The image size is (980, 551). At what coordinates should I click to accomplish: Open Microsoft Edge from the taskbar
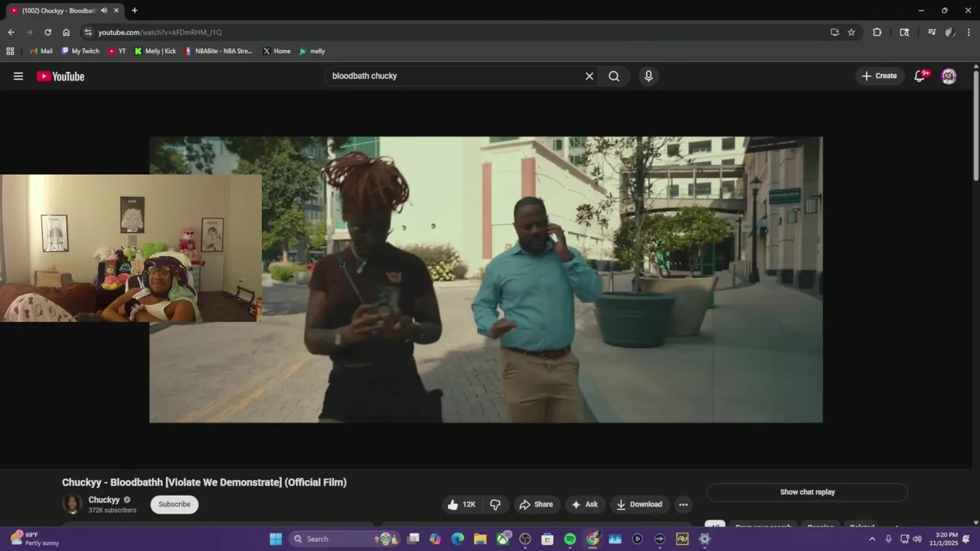point(458,539)
